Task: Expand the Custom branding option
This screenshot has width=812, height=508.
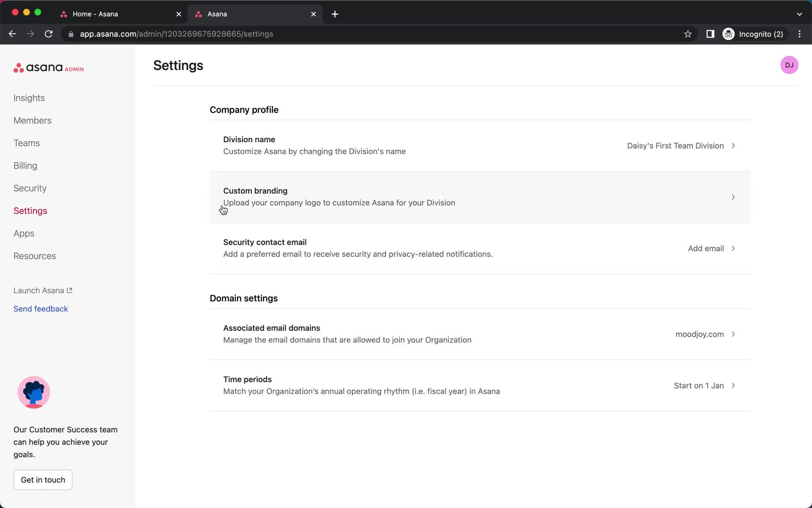Action: [x=733, y=197]
